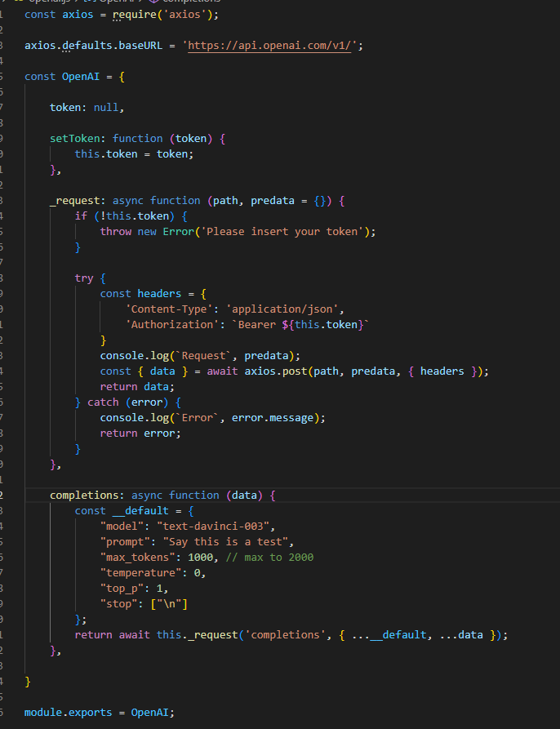This screenshot has height=729, width=560.
Task: Click the "prompt" key
Action: (125, 541)
